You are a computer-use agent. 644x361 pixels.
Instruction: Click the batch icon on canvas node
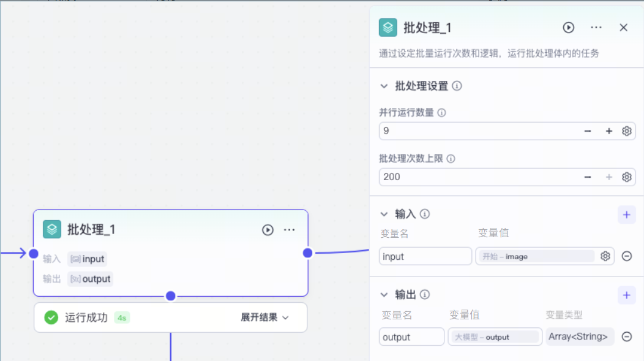click(52, 229)
